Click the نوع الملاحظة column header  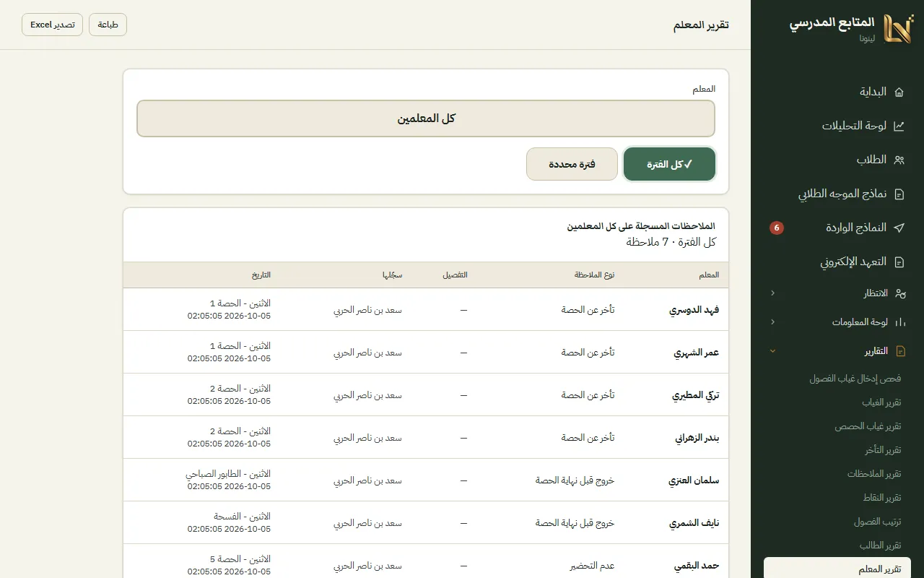point(595,275)
